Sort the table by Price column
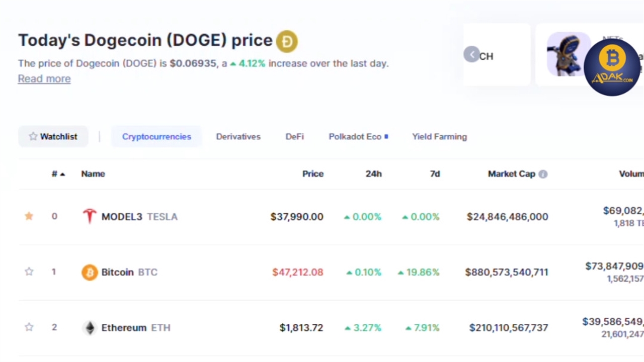 pyautogui.click(x=312, y=174)
